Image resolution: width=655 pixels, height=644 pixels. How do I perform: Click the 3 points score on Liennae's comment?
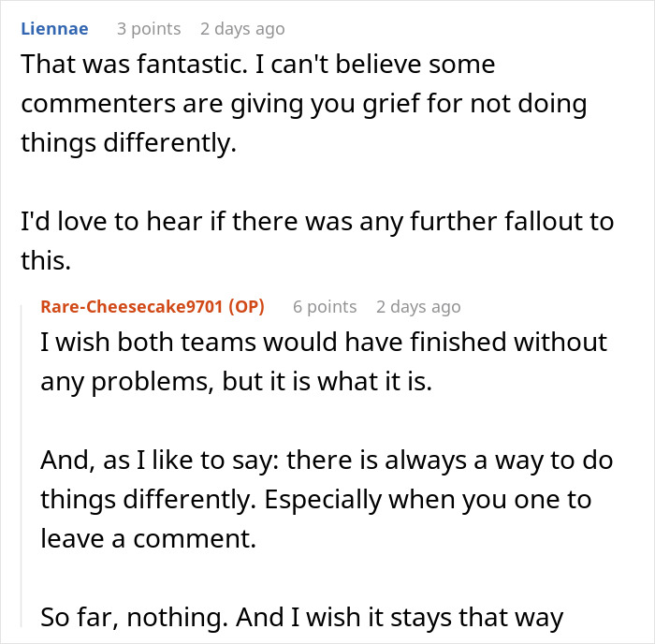[149, 29]
